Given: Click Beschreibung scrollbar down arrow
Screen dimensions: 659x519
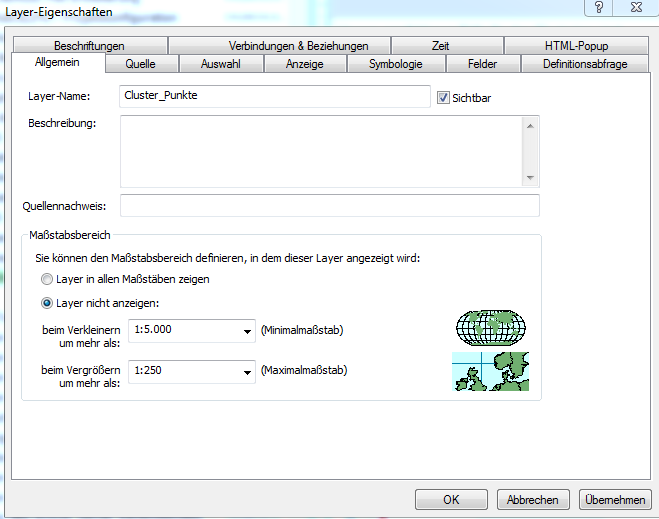Looking at the screenshot, I should pyautogui.click(x=530, y=178).
